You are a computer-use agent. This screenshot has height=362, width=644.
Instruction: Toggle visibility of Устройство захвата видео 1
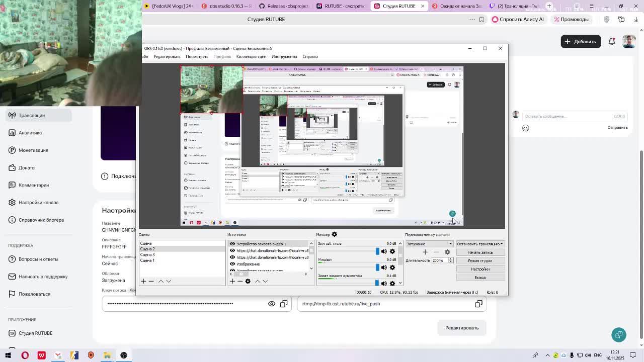pyautogui.click(x=232, y=244)
